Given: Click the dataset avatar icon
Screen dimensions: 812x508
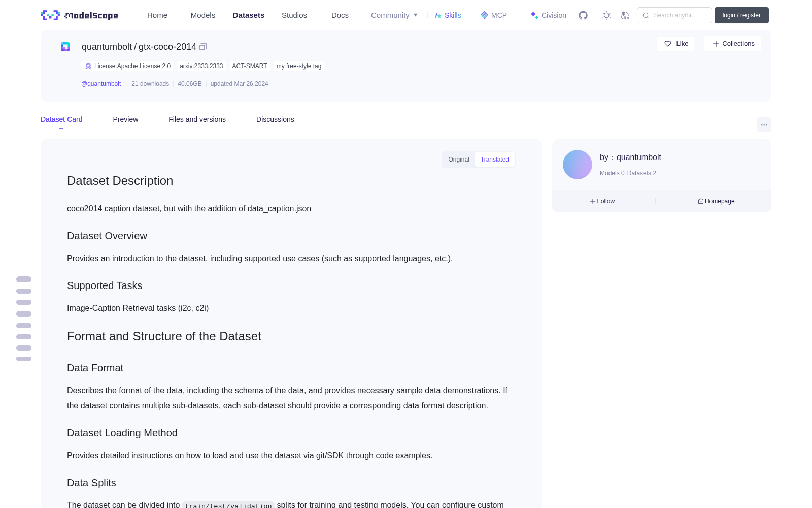Looking at the screenshot, I should 65,47.
